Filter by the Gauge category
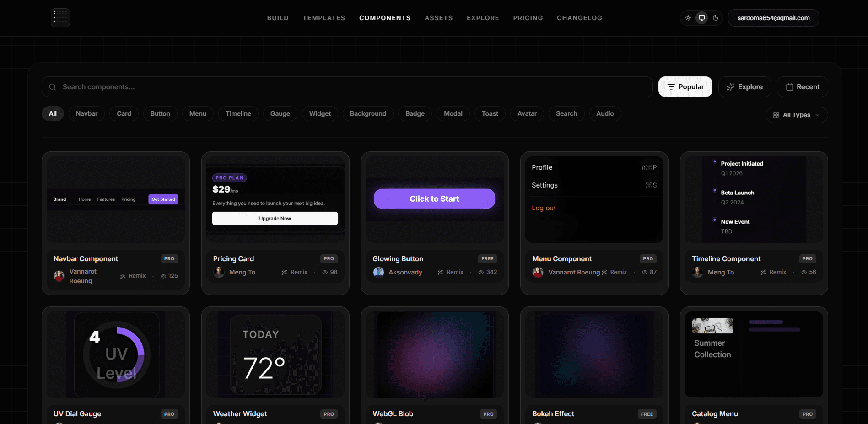 280,113
